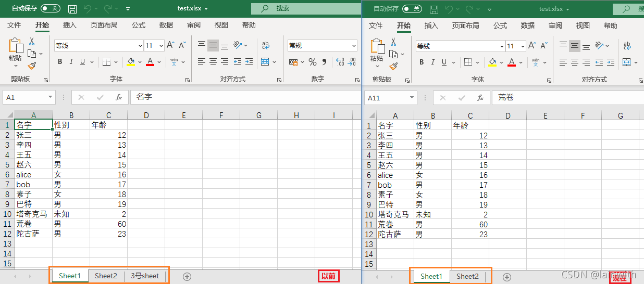Viewport: 644px width, 284px height.
Task: Decrease font size icon in left window
Action: pos(183,45)
